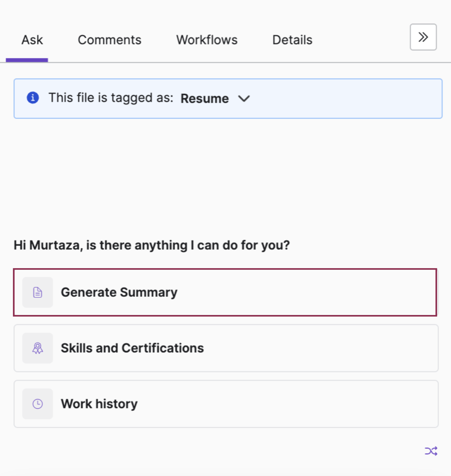Select the Details tab
This screenshot has height=476, width=451.
click(x=292, y=40)
